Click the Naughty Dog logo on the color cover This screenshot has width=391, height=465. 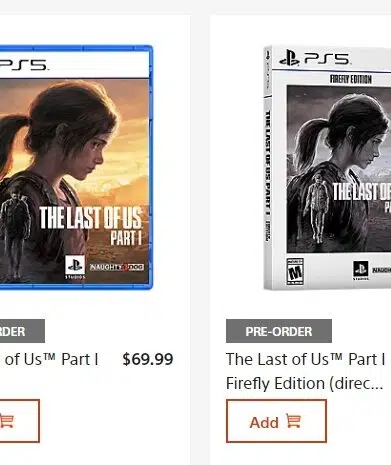tap(117, 267)
